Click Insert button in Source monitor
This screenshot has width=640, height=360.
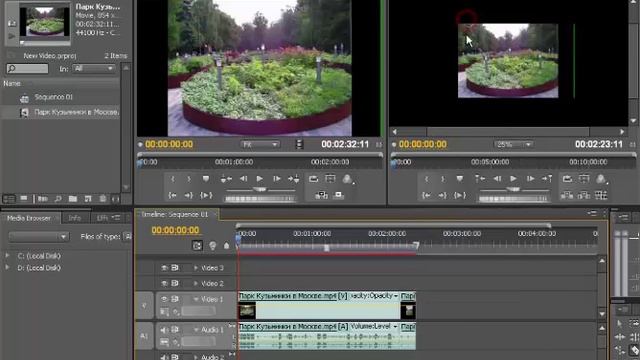pos(321,196)
